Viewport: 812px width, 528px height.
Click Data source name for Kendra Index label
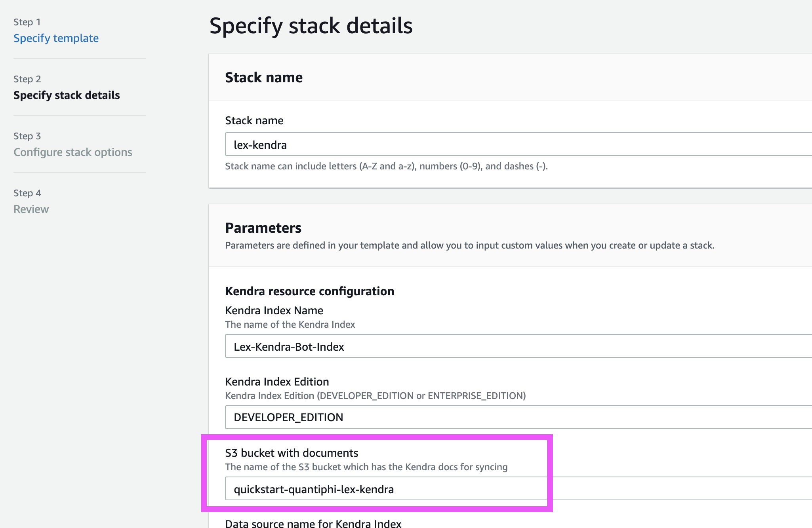pyautogui.click(x=313, y=523)
